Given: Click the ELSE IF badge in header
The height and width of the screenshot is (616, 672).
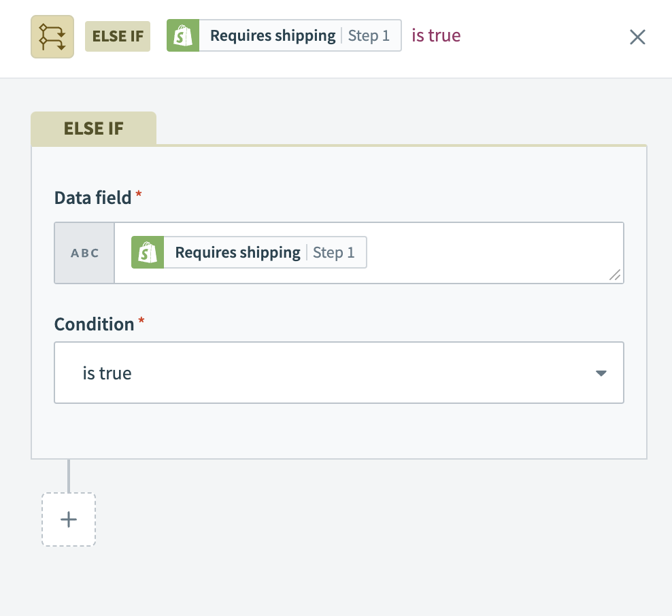Looking at the screenshot, I should point(118,36).
